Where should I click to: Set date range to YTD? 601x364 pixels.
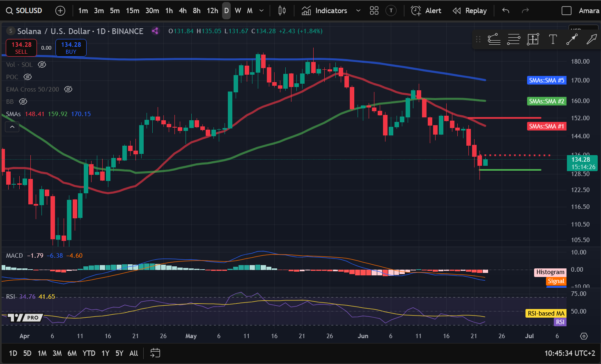point(89,353)
